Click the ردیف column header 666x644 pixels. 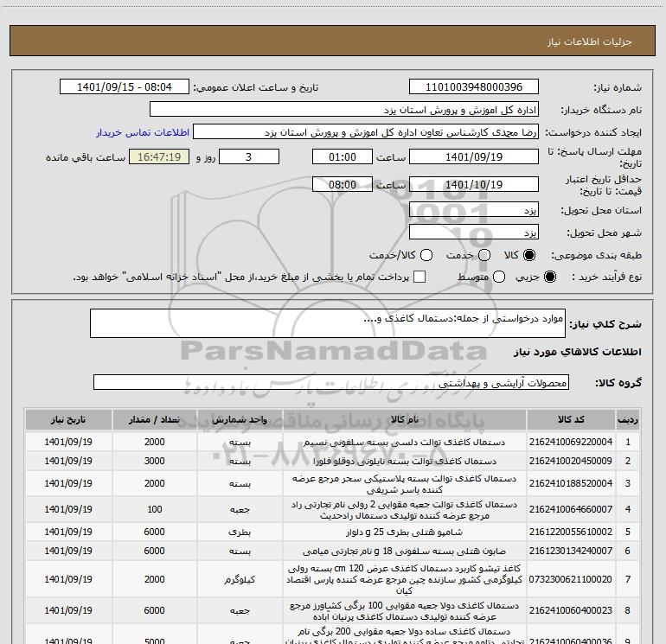tap(628, 420)
